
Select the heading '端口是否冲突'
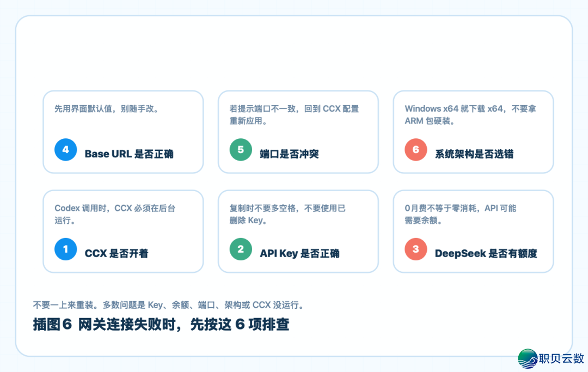(289, 154)
